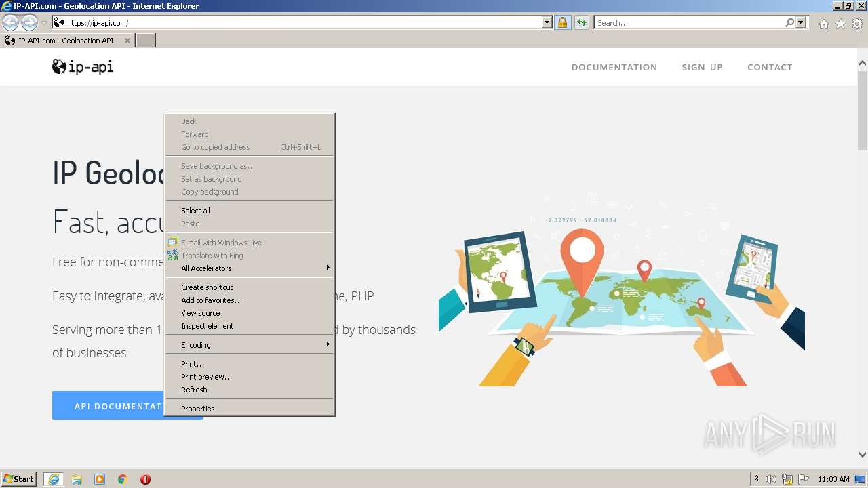Open Favorites via the star icon
The width and height of the screenshot is (868, 488).
[840, 24]
